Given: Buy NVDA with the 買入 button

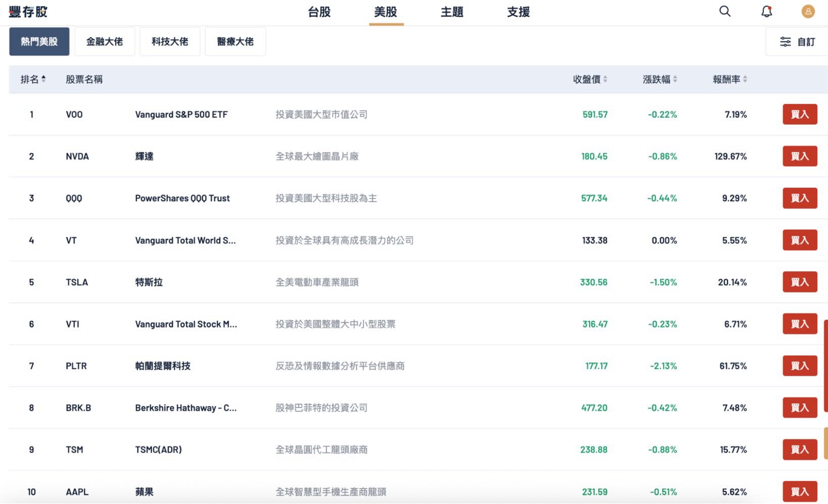Looking at the screenshot, I should [x=799, y=157].
